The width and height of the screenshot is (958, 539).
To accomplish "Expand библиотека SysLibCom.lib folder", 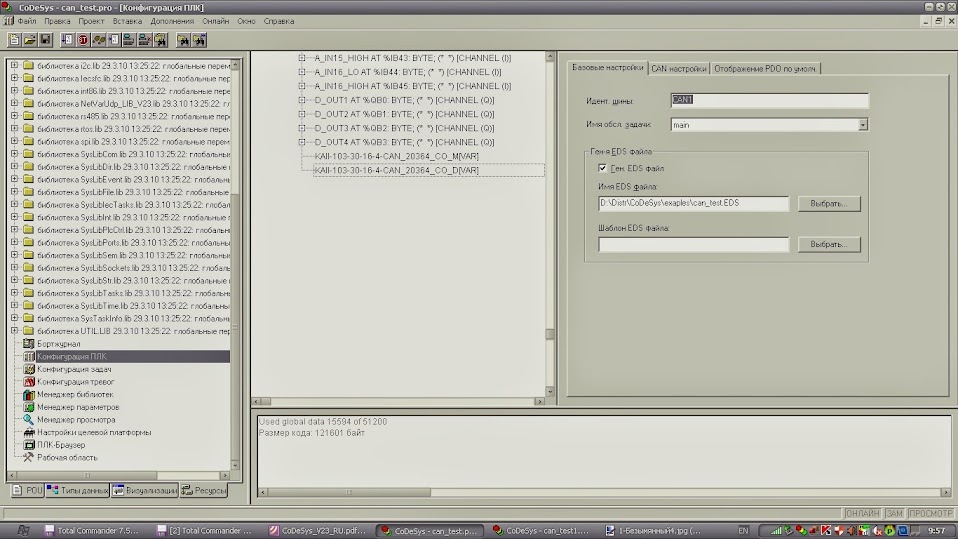I will 15,154.
